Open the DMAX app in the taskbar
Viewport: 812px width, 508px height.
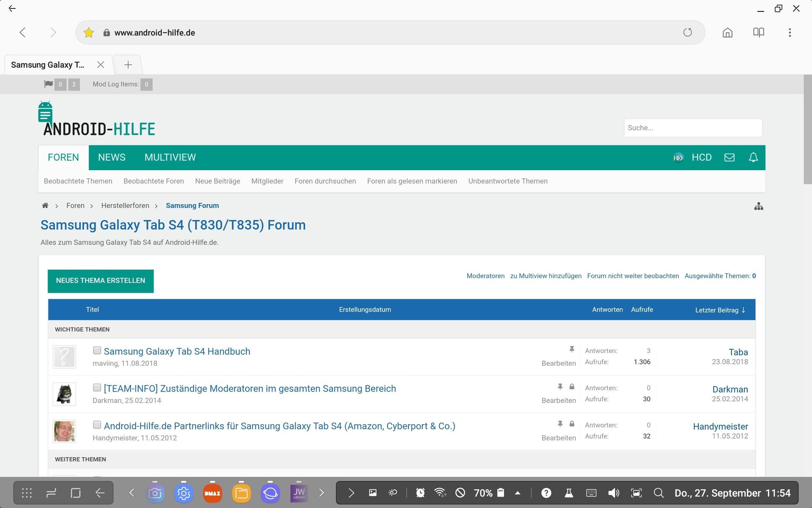212,493
